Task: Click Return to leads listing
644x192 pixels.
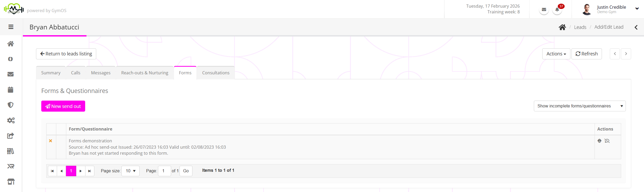Action: (66, 54)
